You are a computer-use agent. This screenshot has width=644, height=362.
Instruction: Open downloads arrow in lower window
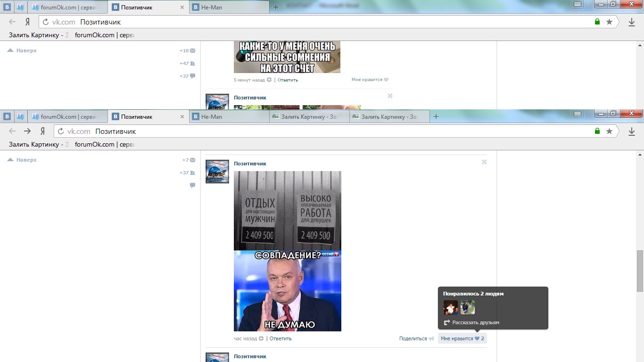632,131
